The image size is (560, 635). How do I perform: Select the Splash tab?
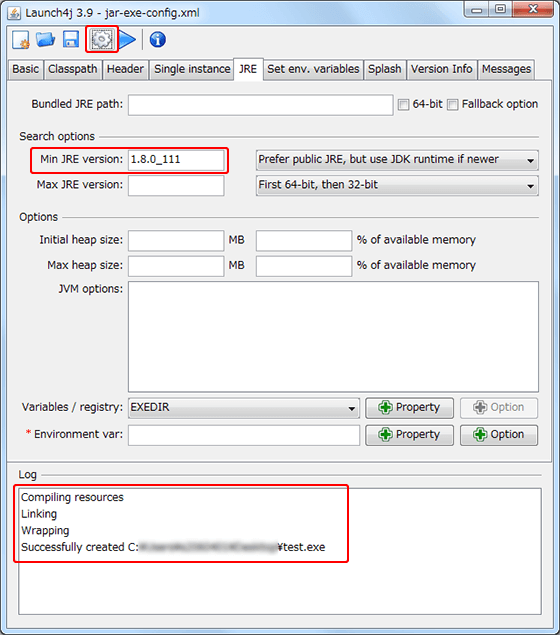(385, 69)
